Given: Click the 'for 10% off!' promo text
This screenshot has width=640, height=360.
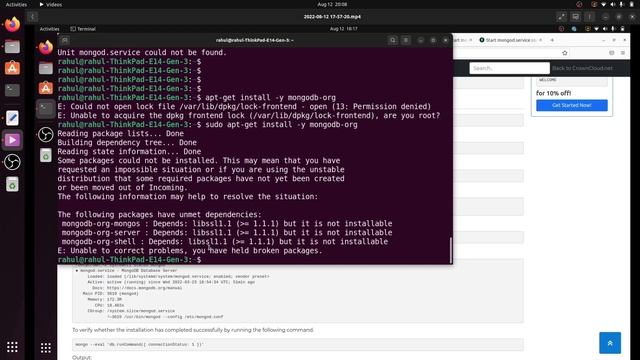Looking at the screenshot, I should click(x=553, y=93).
